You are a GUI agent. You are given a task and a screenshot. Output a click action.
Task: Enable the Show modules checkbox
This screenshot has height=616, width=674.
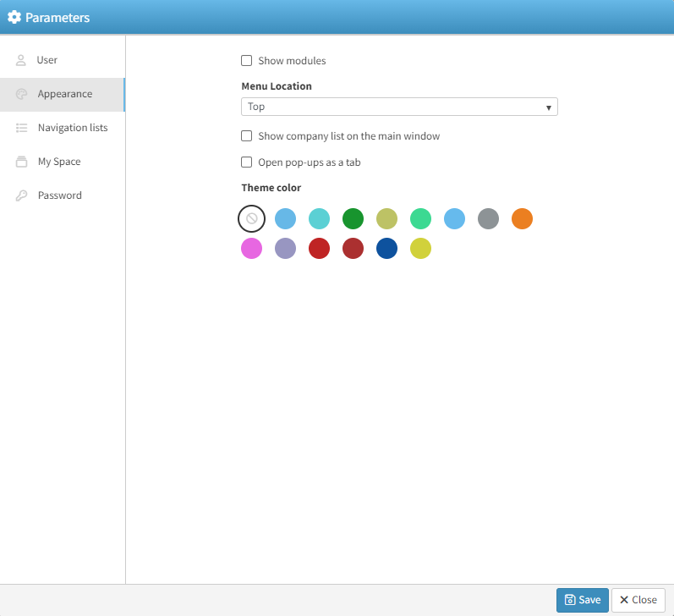(x=247, y=61)
